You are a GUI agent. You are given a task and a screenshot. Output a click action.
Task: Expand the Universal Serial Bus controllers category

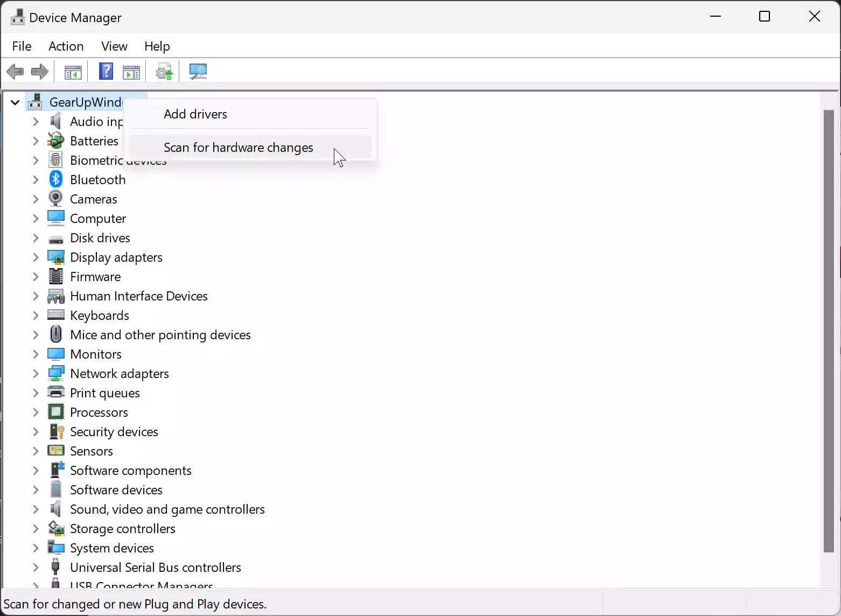(35, 567)
